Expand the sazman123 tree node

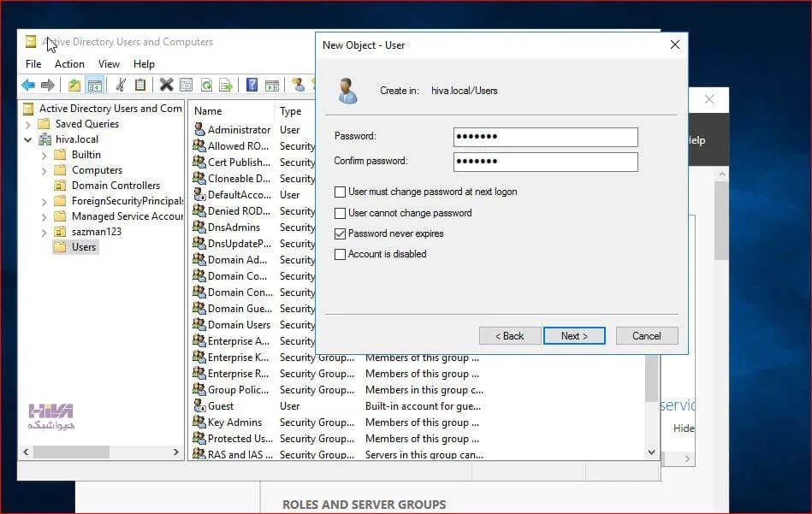pos(44,233)
